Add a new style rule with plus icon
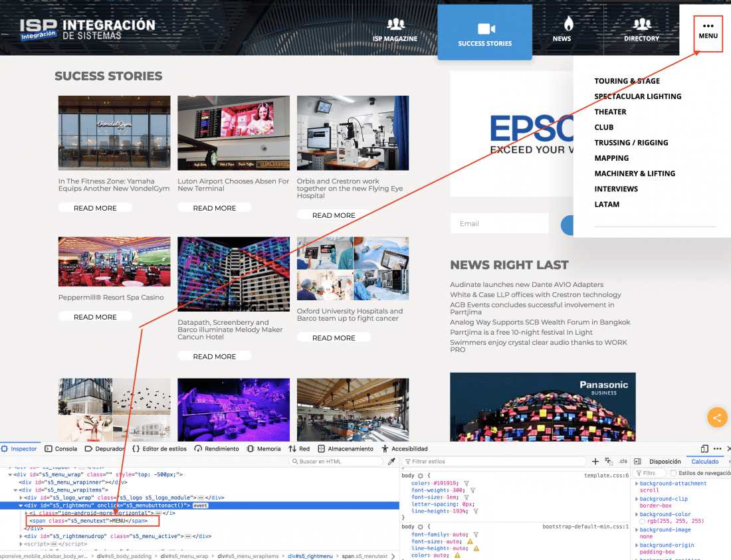This screenshot has width=731, height=560. 595,461
